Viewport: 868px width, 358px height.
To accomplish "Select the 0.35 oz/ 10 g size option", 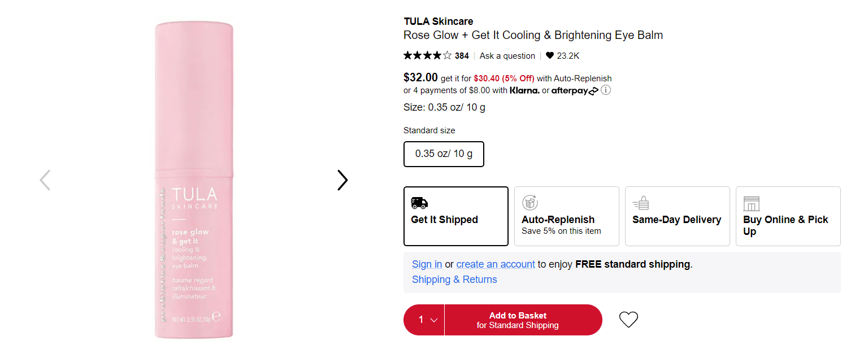I will 444,154.
